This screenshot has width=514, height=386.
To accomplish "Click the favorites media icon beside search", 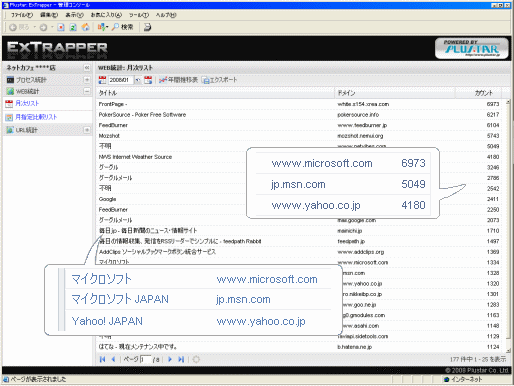I will 102,27.
